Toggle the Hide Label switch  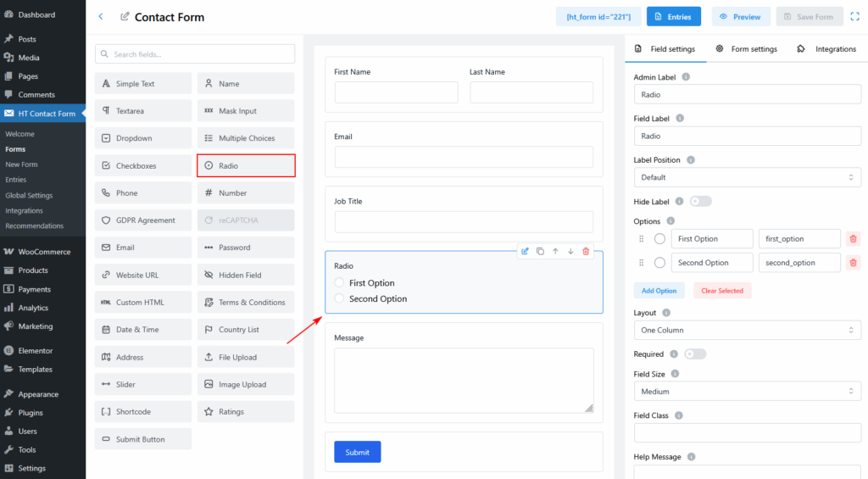pos(700,201)
